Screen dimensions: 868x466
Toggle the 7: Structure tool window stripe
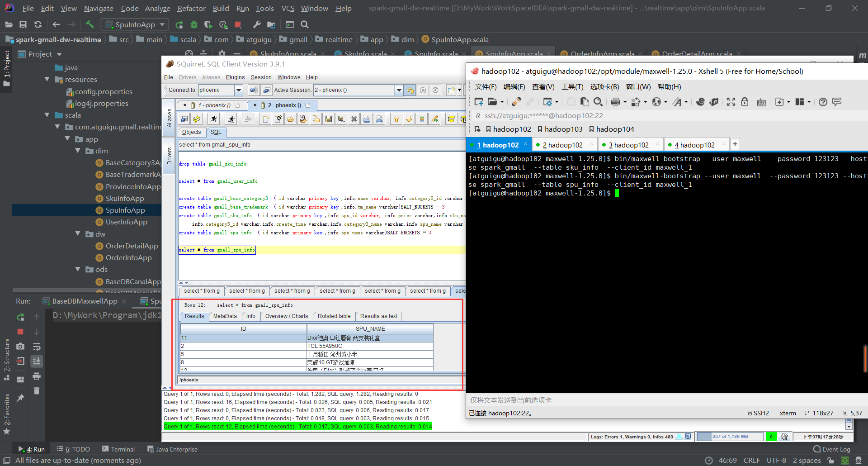[6, 359]
